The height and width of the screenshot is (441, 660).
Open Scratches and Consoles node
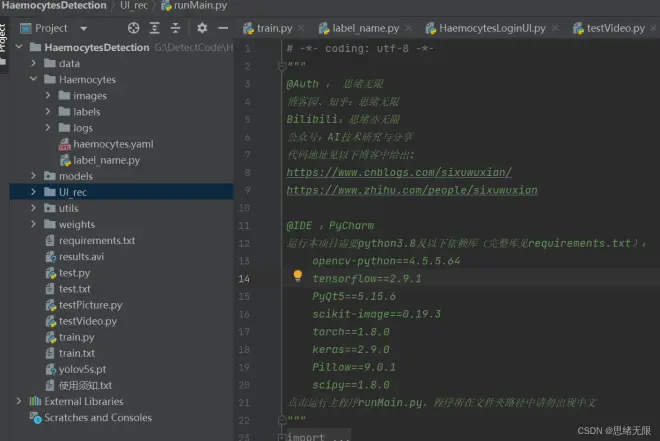click(97, 418)
